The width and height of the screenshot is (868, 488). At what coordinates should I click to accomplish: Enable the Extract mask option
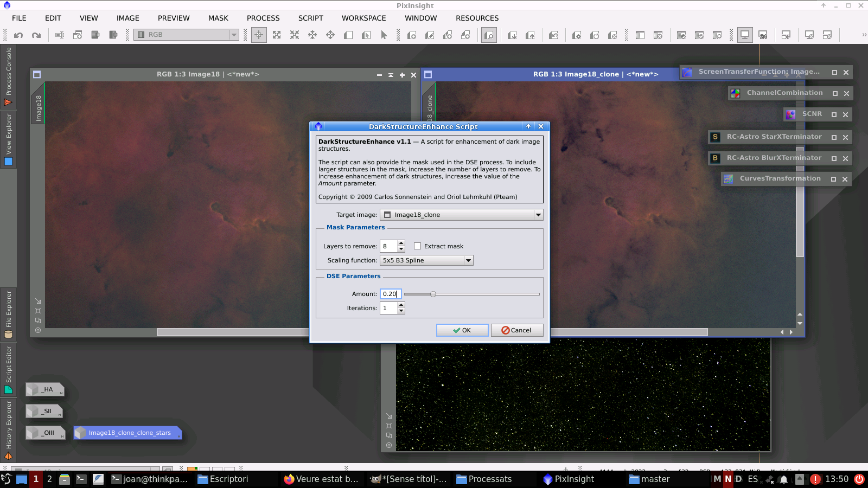(x=417, y=246)
